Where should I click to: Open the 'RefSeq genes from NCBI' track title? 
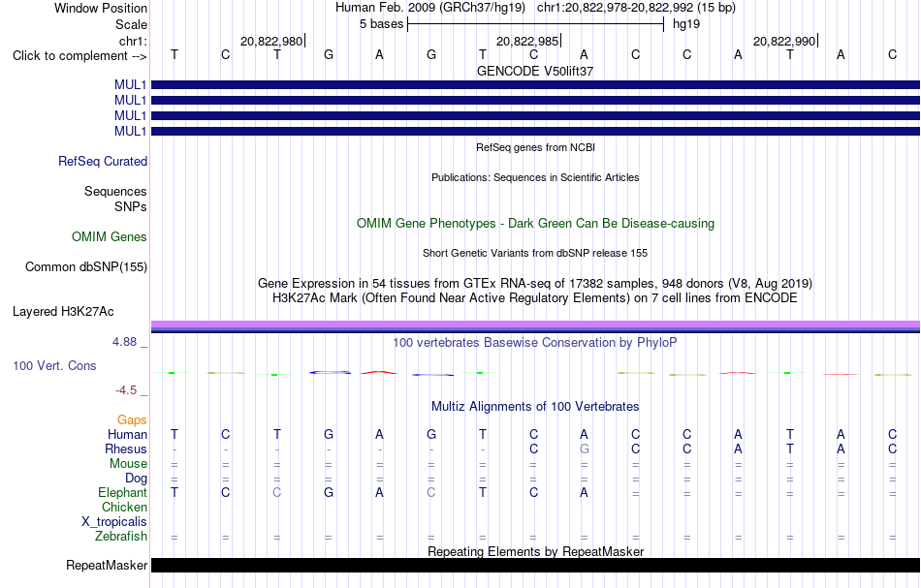coord(535,147)
